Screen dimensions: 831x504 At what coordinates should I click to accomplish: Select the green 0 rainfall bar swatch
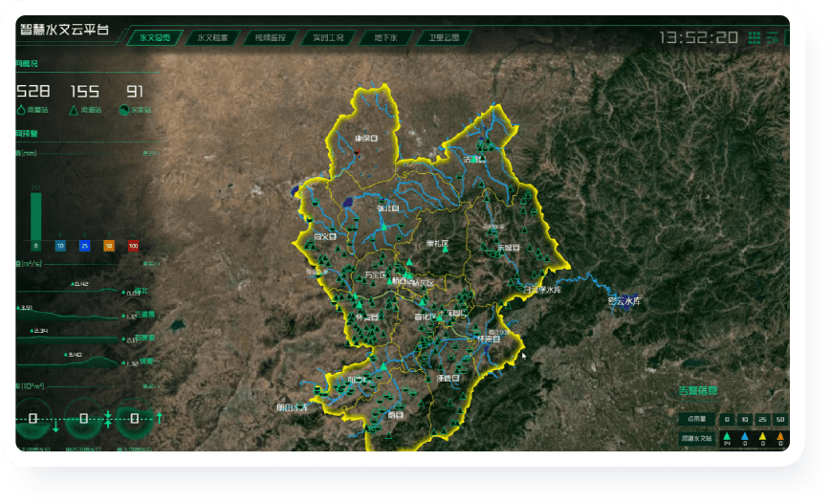click(35, 246)
